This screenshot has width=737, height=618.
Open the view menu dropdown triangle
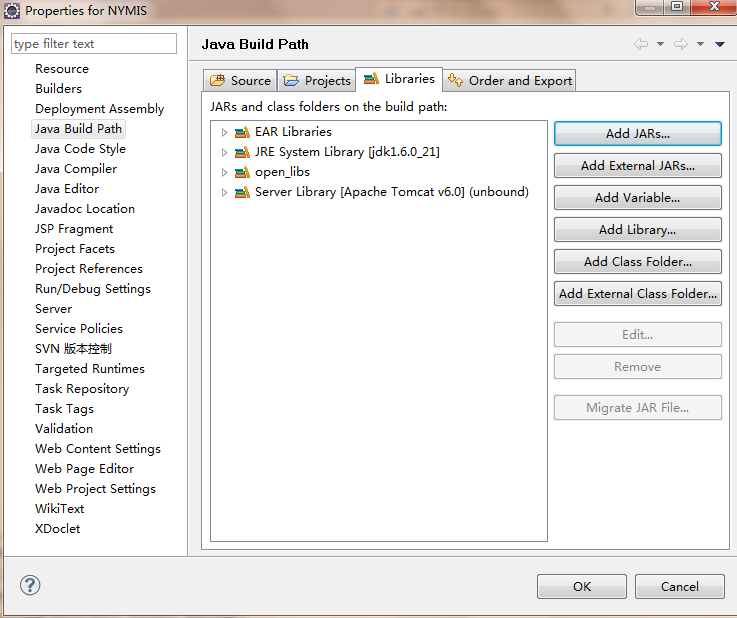[720, 44]
